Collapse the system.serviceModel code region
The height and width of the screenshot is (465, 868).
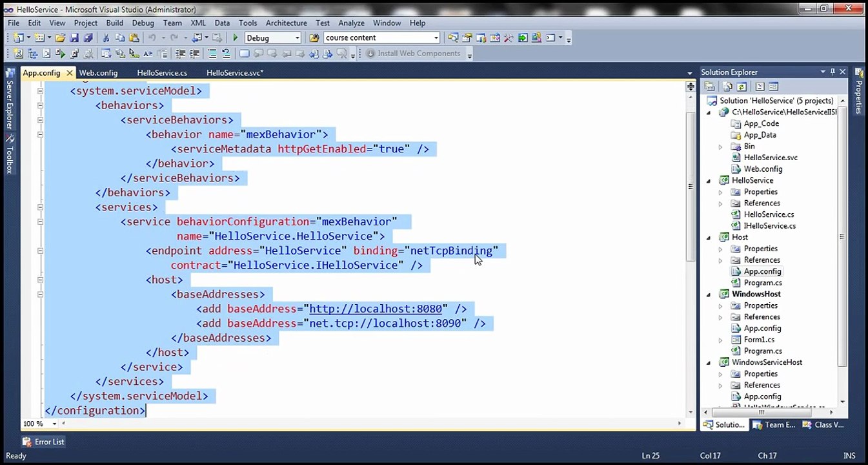click(40, 91)
